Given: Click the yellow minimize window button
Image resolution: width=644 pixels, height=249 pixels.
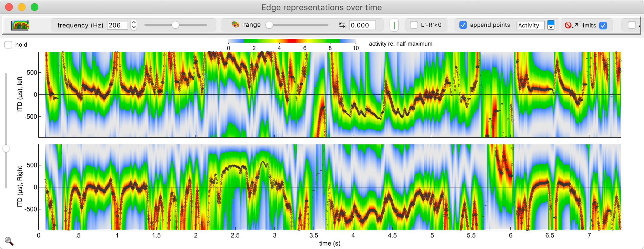Looking at the screenshot, I should pos(22,7).
